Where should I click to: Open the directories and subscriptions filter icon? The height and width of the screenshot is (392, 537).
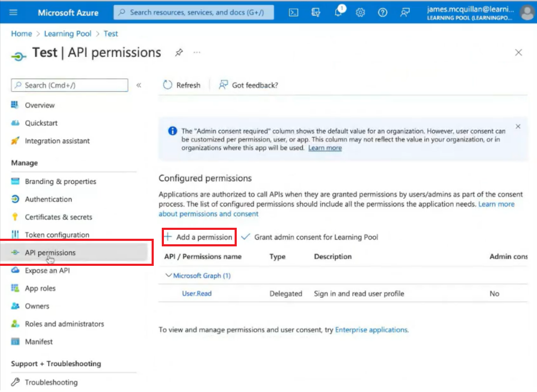[x=316, y=13]
